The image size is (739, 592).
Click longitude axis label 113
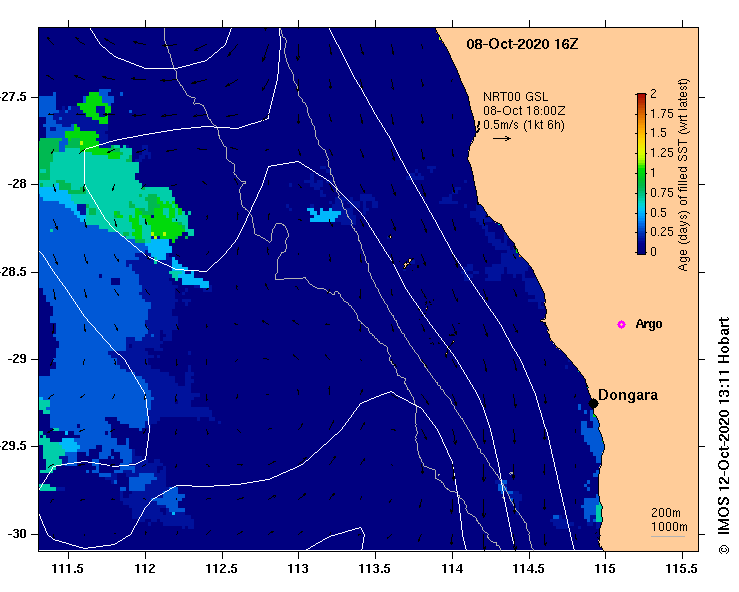[298, 568]
